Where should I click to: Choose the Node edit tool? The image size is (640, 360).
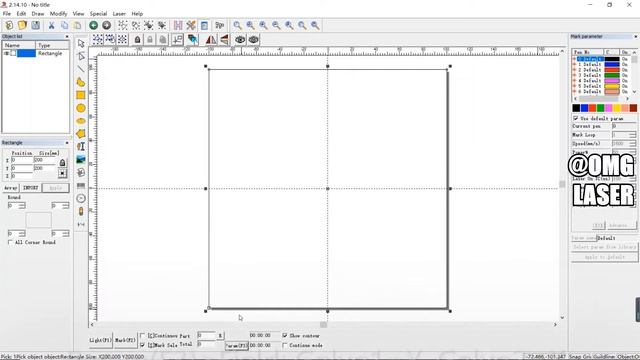click(81, 56)
